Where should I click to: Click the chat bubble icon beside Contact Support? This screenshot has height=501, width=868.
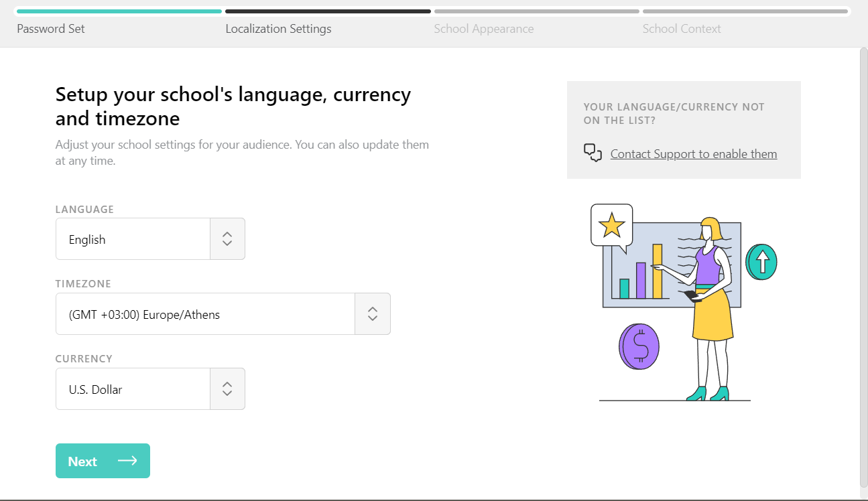tap(593, 153)
